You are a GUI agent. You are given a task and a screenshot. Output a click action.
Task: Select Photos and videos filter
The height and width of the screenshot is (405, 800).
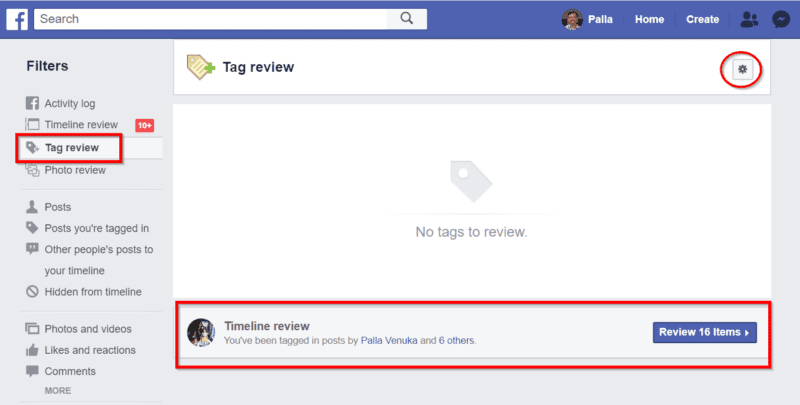(88, 329)
